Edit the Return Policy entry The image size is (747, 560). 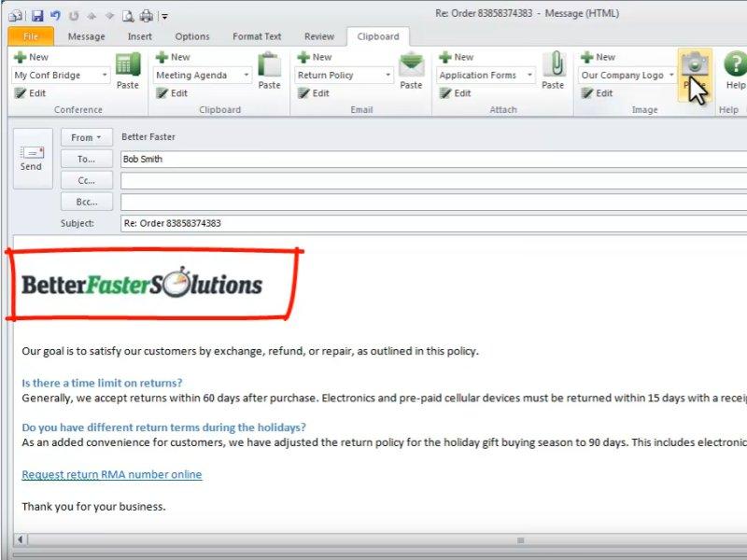(314, 93)
